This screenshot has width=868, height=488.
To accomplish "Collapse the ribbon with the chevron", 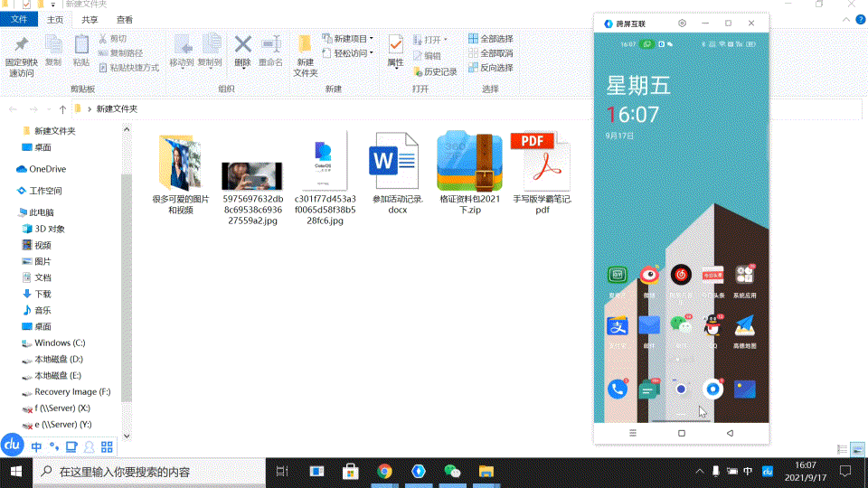I will (846, 19).
